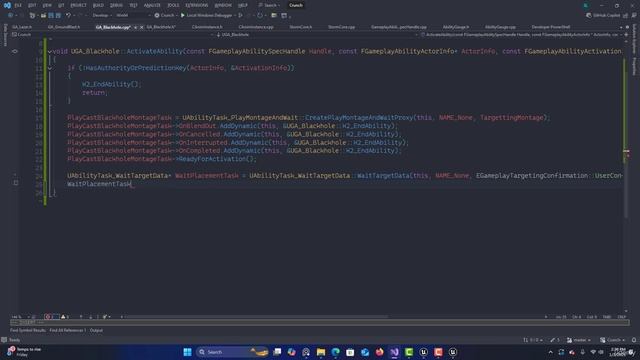Screen dimensions: 640x360
Task: Open Find Symbol Results tab
Action: click(x=28, y=330)
